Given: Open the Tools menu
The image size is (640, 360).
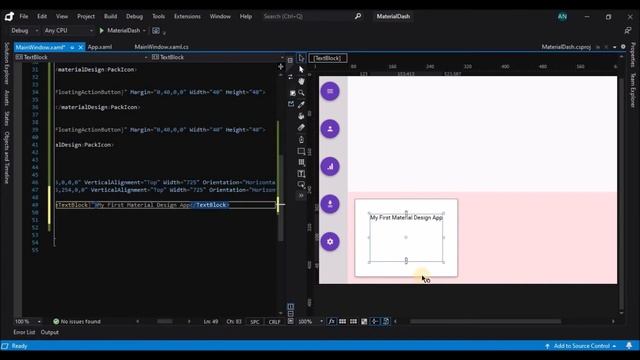Looking at the screenshot, I should point(158,16).
